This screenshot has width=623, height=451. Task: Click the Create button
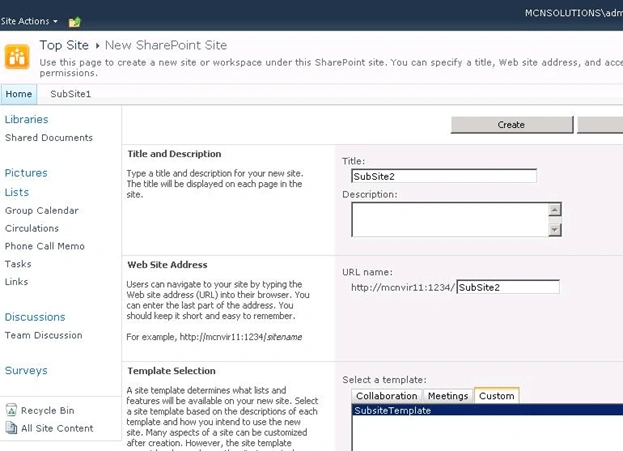click(x=512, y=125)
